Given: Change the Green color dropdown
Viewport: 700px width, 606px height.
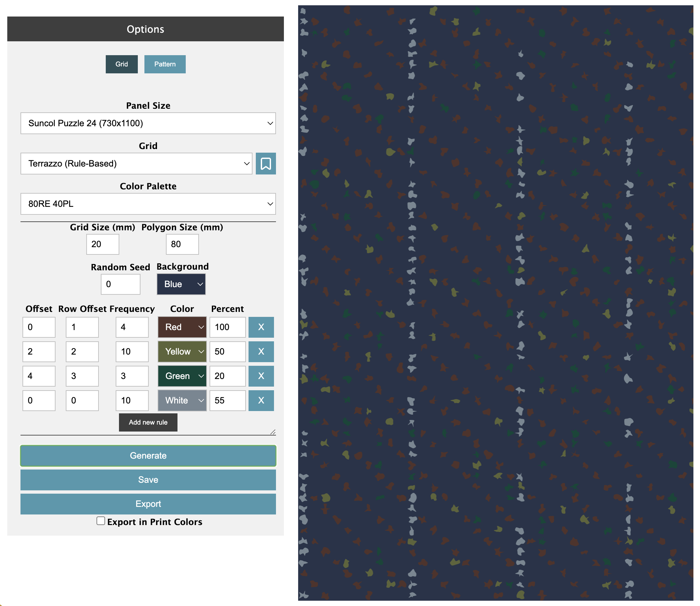Looking at the screenshot, I should click(182, 376).
